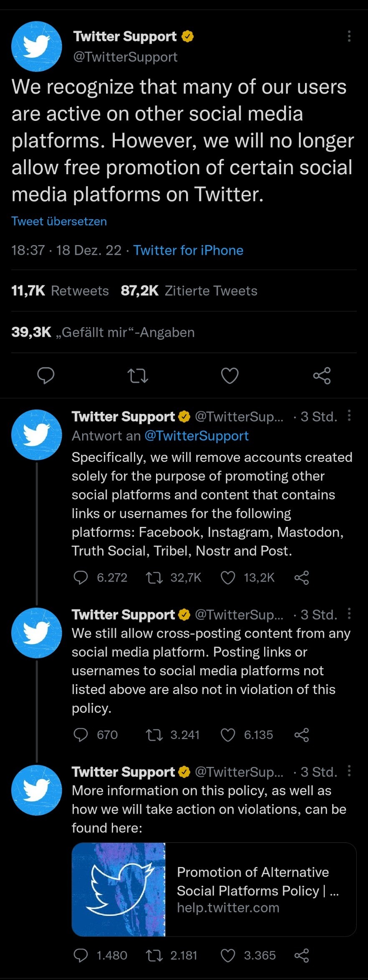
Task: Open the @TwitterSupport mention in 'Antwort an'
Action: tap(196, 436)
